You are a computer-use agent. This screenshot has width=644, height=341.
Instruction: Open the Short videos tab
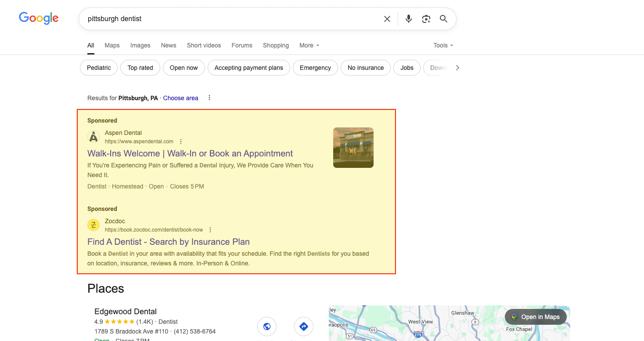click(204, 45)
